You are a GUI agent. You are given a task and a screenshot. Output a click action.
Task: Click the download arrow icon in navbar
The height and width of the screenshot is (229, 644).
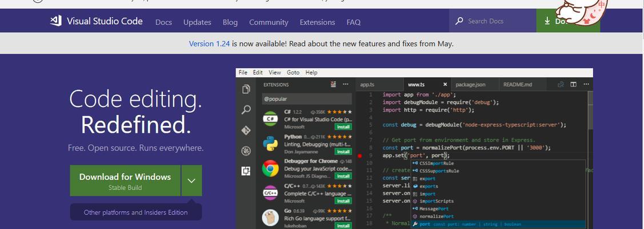tap(547, 21)
